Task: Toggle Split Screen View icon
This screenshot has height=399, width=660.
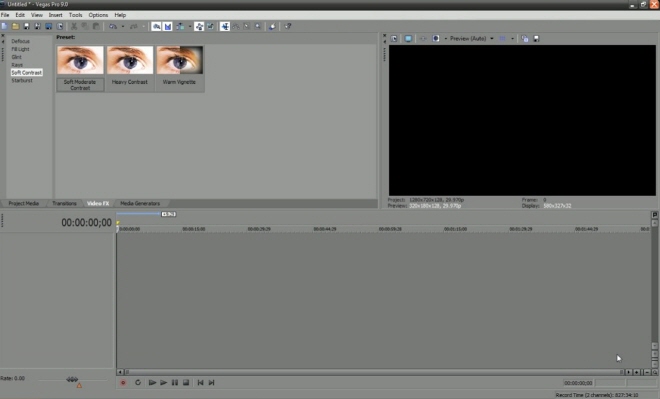Action: tap(436, 38)
